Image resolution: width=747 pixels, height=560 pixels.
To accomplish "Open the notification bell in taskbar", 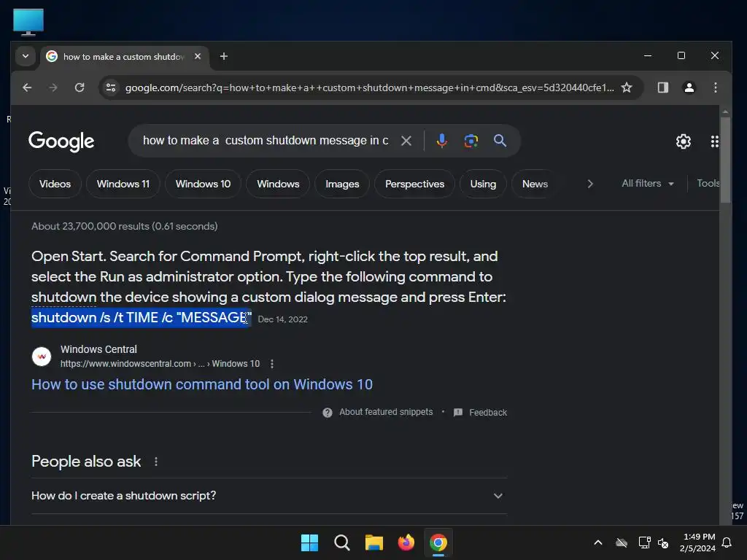I will 727,542.
